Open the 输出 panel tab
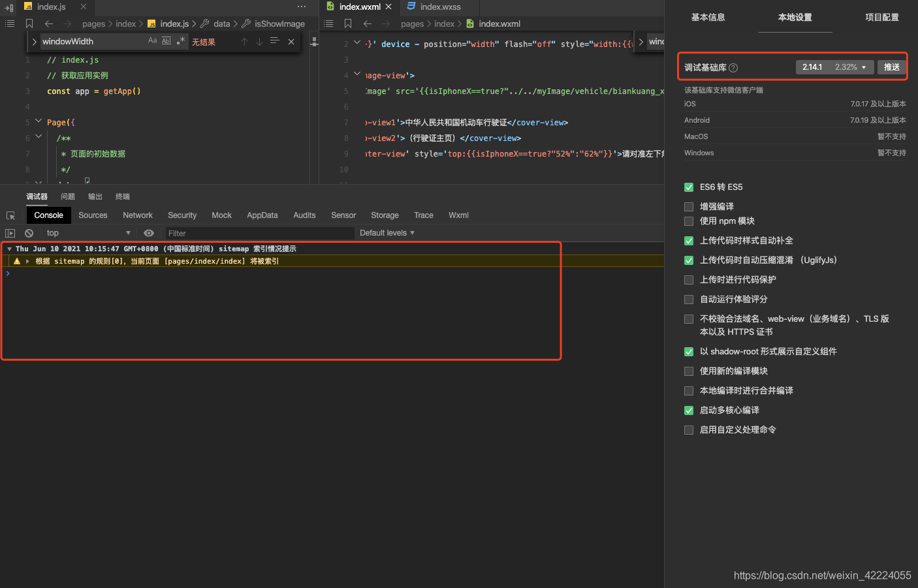918x588 pixels. click(95, 196)
